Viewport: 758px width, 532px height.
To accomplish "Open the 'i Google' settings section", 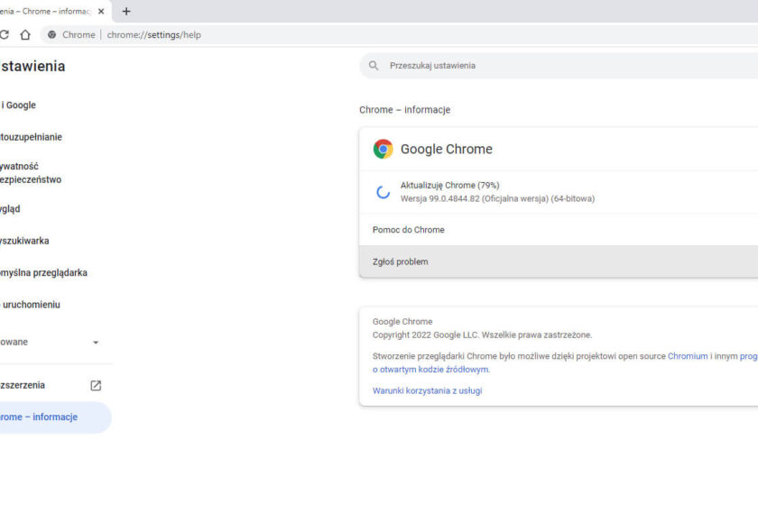I will coord(18,105).
